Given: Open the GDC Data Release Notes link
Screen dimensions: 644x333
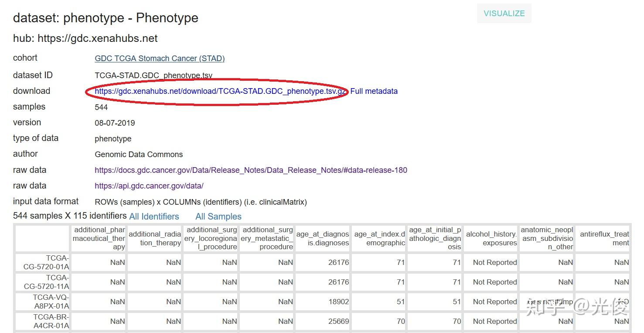Looking at the screenshot, I should coord(251,170).
